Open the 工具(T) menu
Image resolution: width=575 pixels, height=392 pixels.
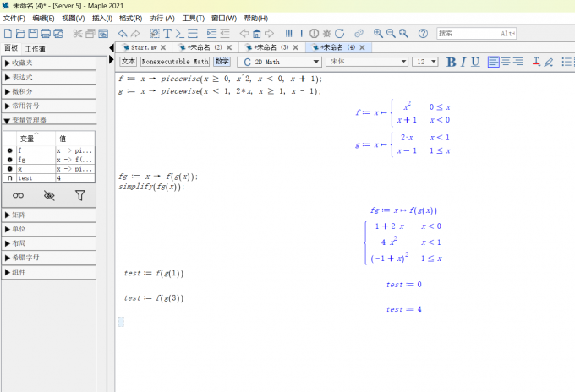click(x=194, y=19)
